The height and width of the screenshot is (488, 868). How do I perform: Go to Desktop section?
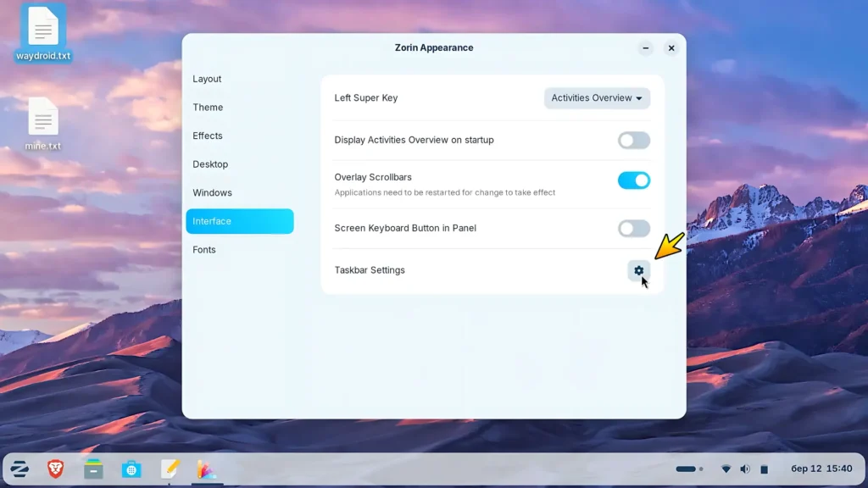[240, 164]
